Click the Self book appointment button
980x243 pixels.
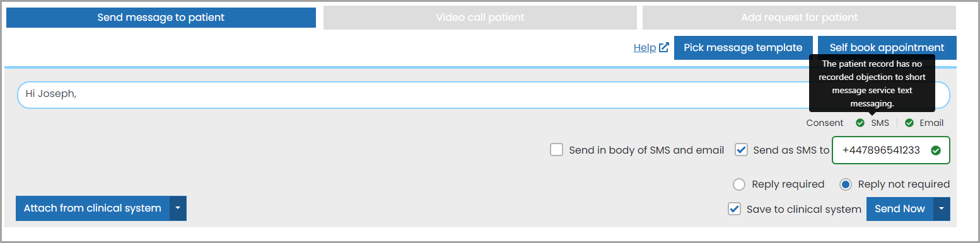(887, 48)
